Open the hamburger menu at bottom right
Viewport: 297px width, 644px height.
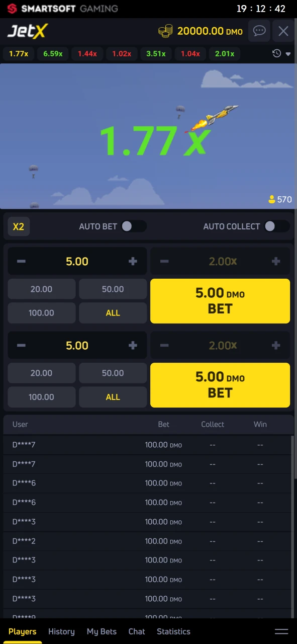point(281,631)
